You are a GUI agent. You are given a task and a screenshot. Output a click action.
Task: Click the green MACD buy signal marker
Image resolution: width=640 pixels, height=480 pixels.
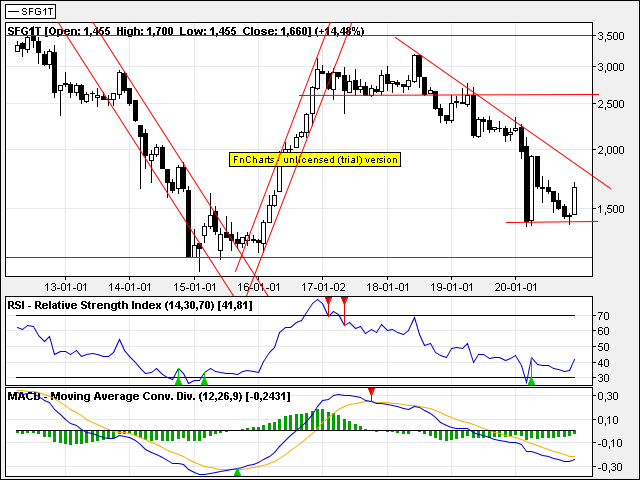(237, 472)
